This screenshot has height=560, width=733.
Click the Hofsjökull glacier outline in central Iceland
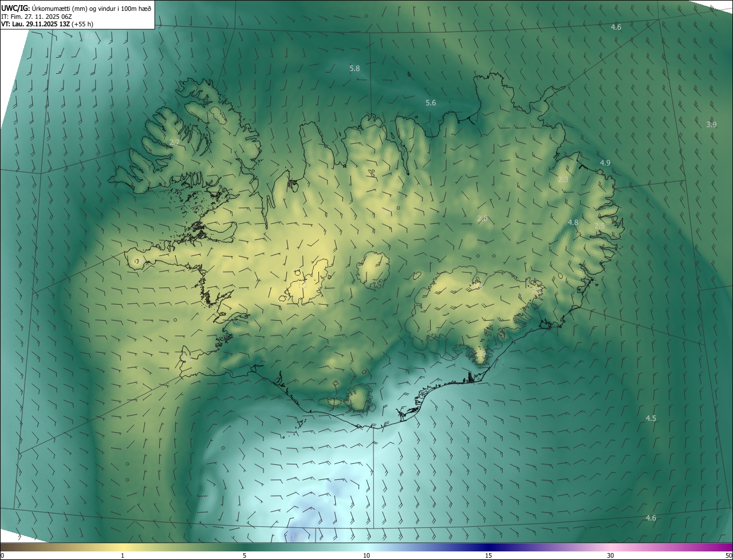[373, 270]
